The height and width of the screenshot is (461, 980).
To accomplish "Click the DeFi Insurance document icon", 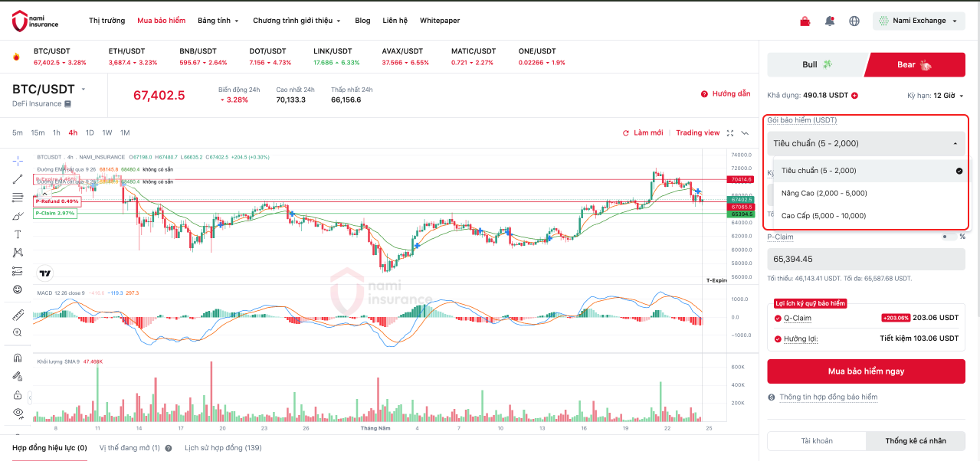I will point(68,104).
